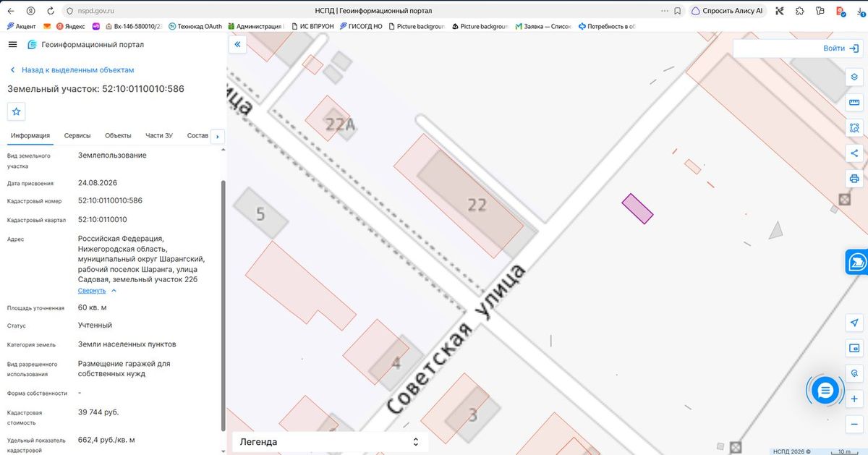Toggle the overview mini-map icon
The height and width of the screenshot is (455, 868).
click(854, 348)
